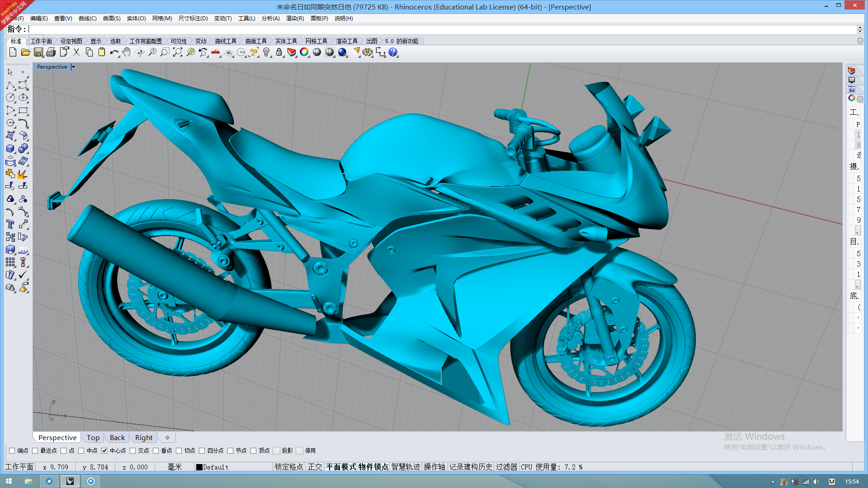Click the Zoom Extents icon

click(178, 52)
